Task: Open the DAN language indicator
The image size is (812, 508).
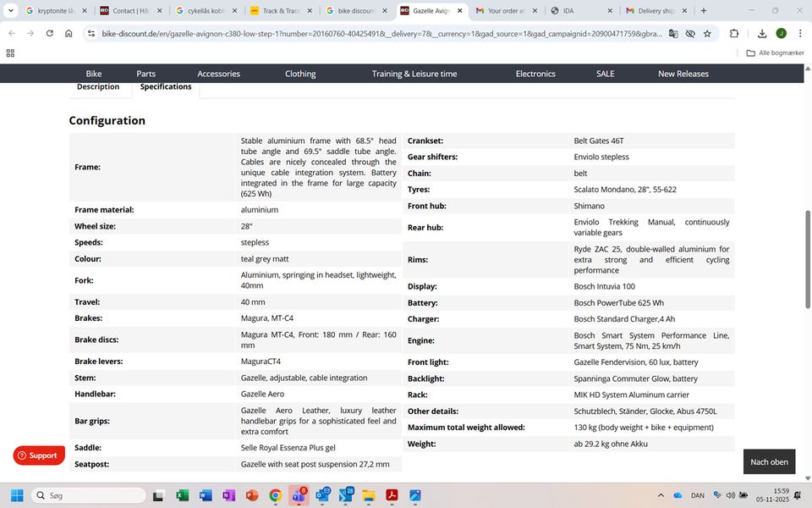Action: [698, 495]
